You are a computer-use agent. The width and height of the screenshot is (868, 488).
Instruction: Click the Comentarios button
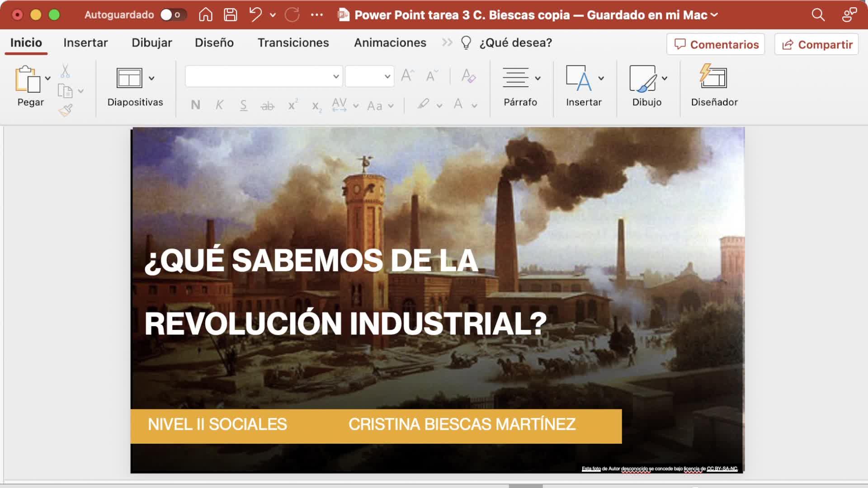(x=716, y=44)
